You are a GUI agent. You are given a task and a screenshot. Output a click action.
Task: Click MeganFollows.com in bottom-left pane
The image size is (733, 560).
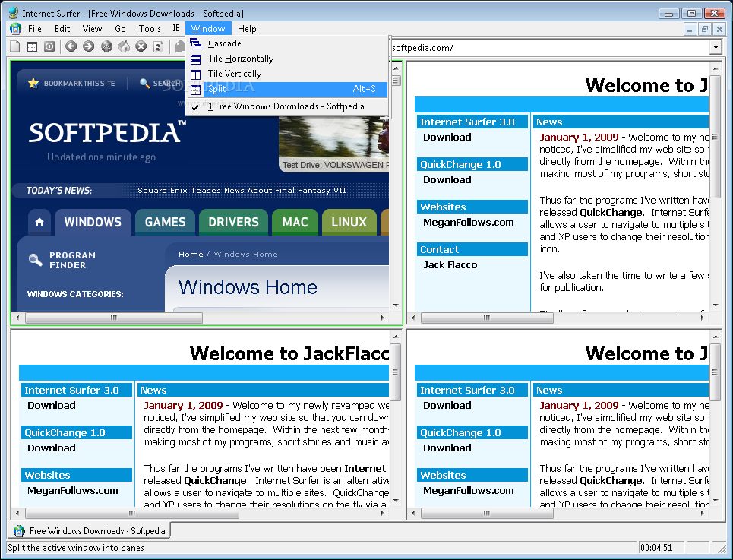tap(72, 490)
